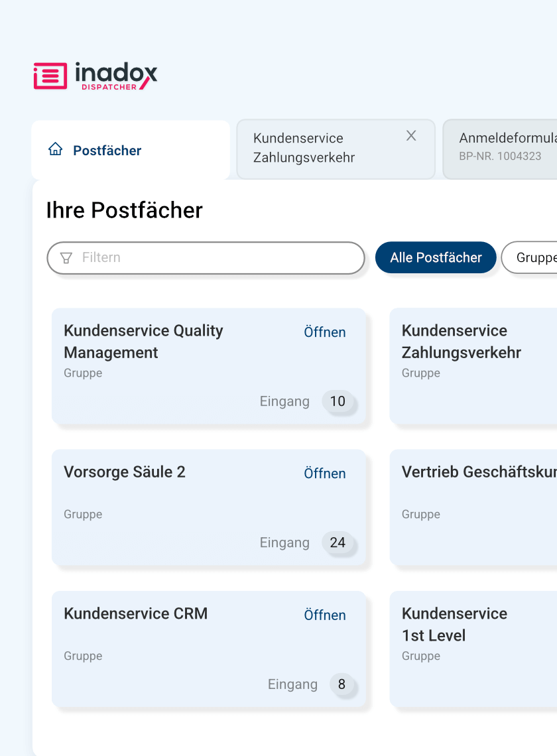Click Eingang label in Vorsorge Säule 2 card
Image resolution: width=557 pixels, height=756 pixels.
tap(284, 542)
